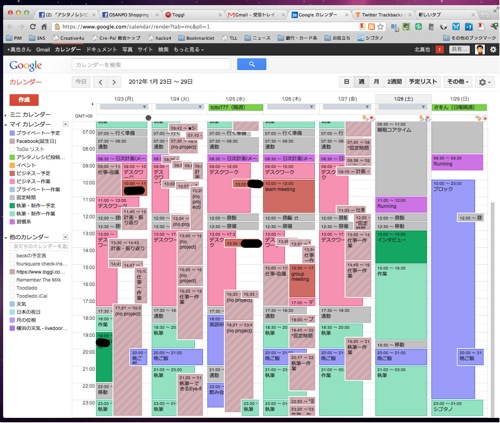Toggle the ToDo リスト calendar checkbox

coord(12,149)
